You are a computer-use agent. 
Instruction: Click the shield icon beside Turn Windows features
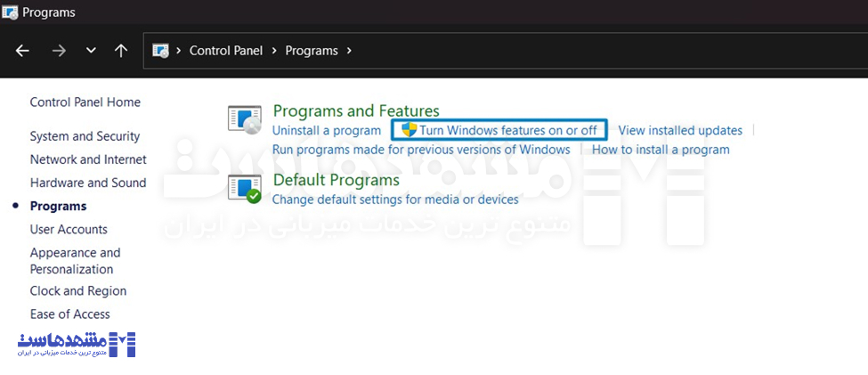(x=410, y=130)
